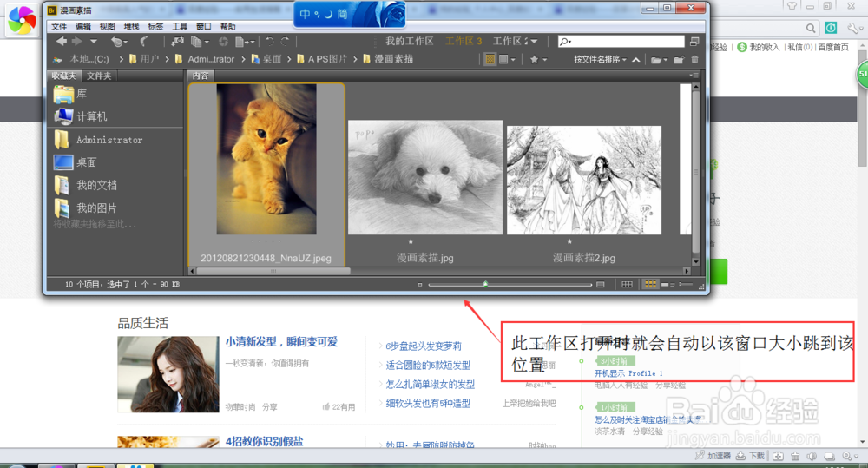Viewport: 868px width, 468px height.
Task: Go forward in Bridge folder history
Action: [x=77, y=41]
